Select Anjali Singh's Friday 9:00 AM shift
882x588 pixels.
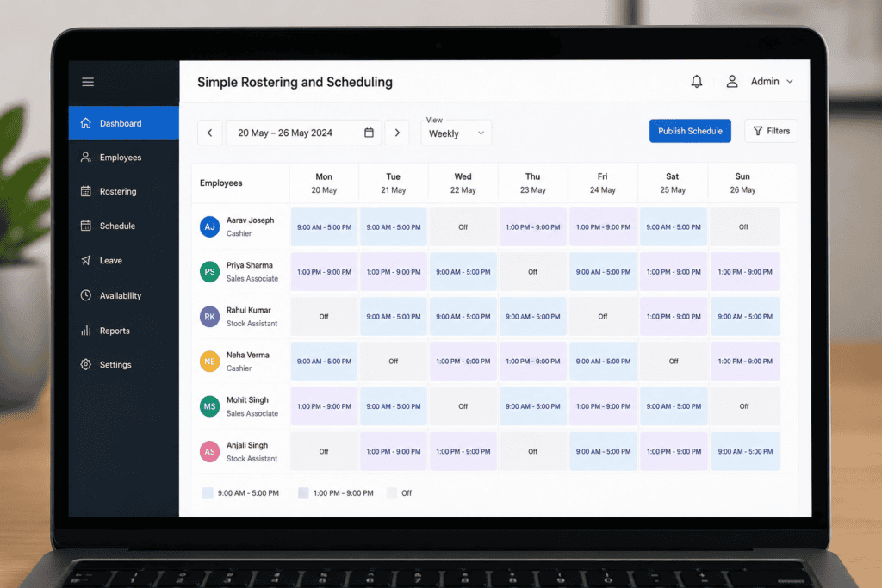[x=603, y=451]
